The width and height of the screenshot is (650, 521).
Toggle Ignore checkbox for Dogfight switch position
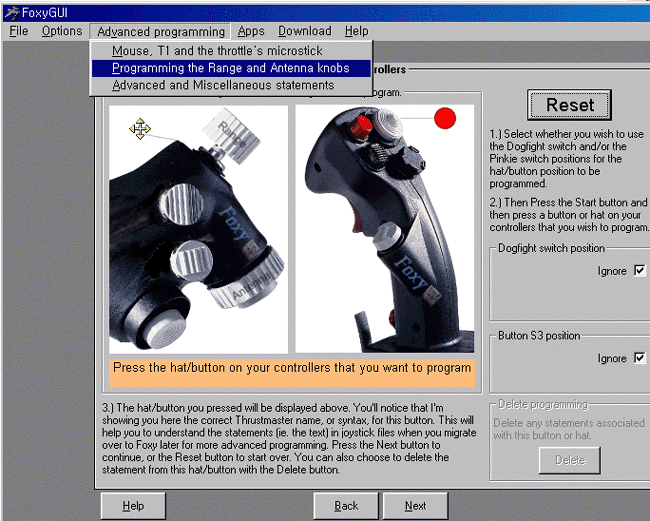tap(640, 271)
